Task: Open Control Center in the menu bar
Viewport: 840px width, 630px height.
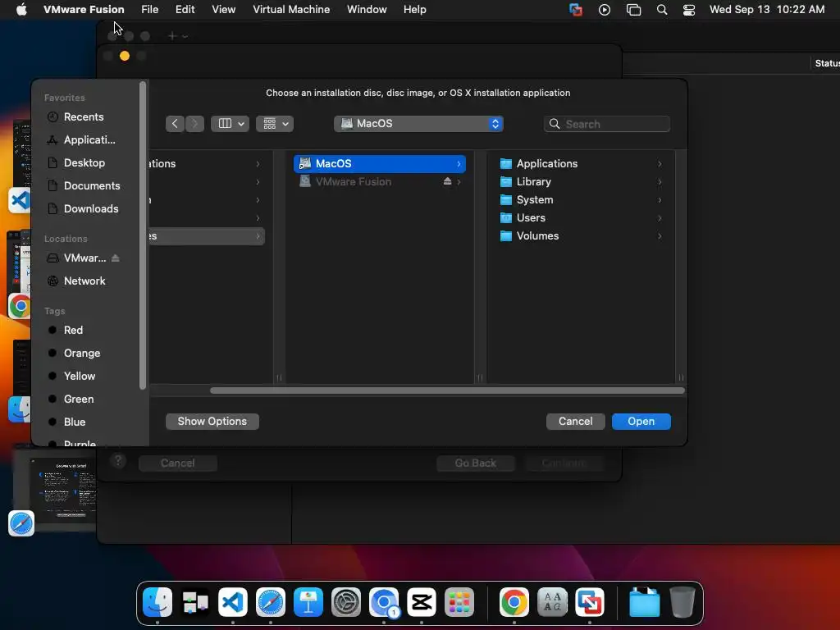Action: click(x=689, y=10)
